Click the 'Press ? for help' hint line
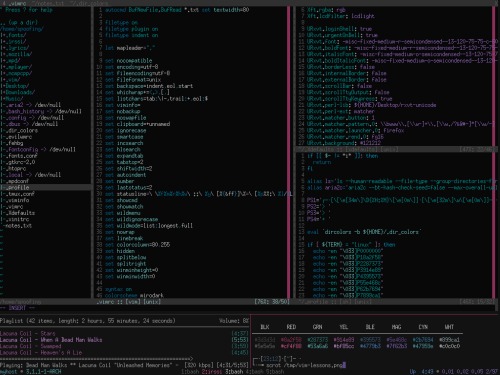The height and width of the screenshot is (375, 500). [x=29, y=10]
